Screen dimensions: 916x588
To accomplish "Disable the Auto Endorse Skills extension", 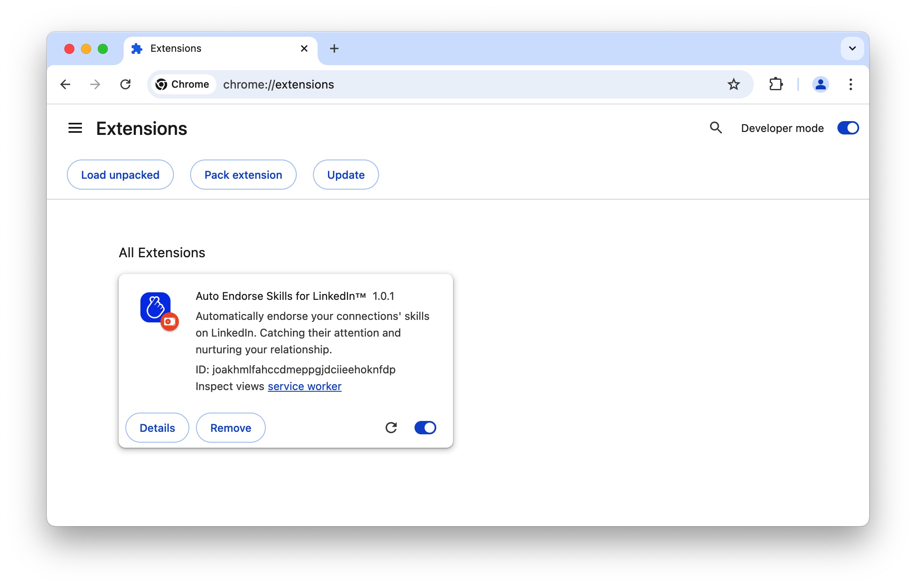I will click(x=425, y=428).
